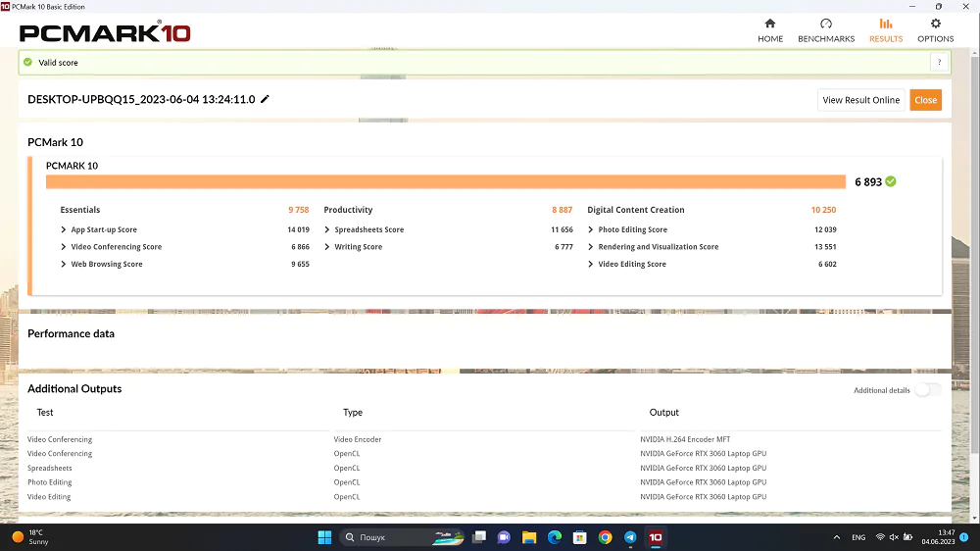Click NVIDIA H.264 Encoder MFT output

point(685,439)
